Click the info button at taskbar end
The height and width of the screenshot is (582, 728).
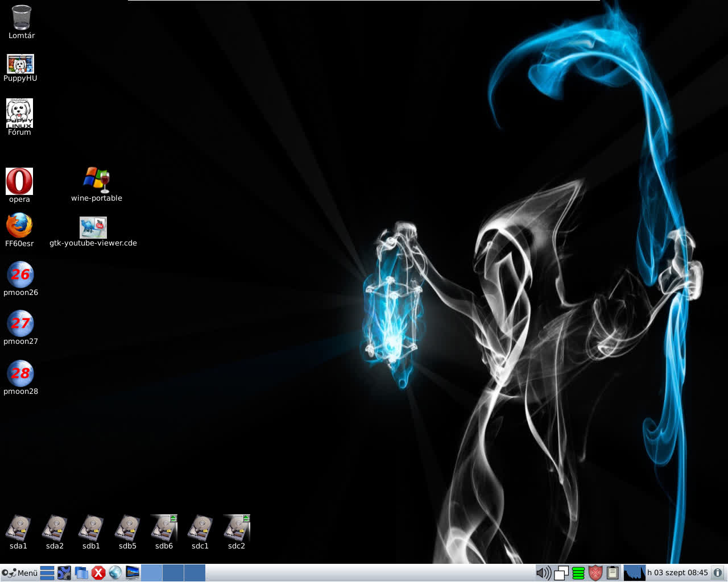[x=718, y=573]
